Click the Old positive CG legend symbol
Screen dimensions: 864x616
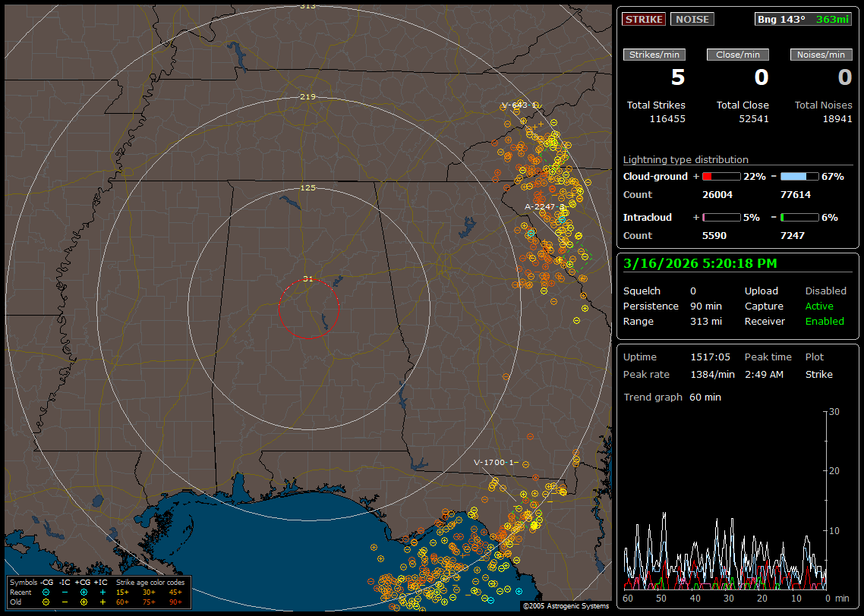(84, 602)
